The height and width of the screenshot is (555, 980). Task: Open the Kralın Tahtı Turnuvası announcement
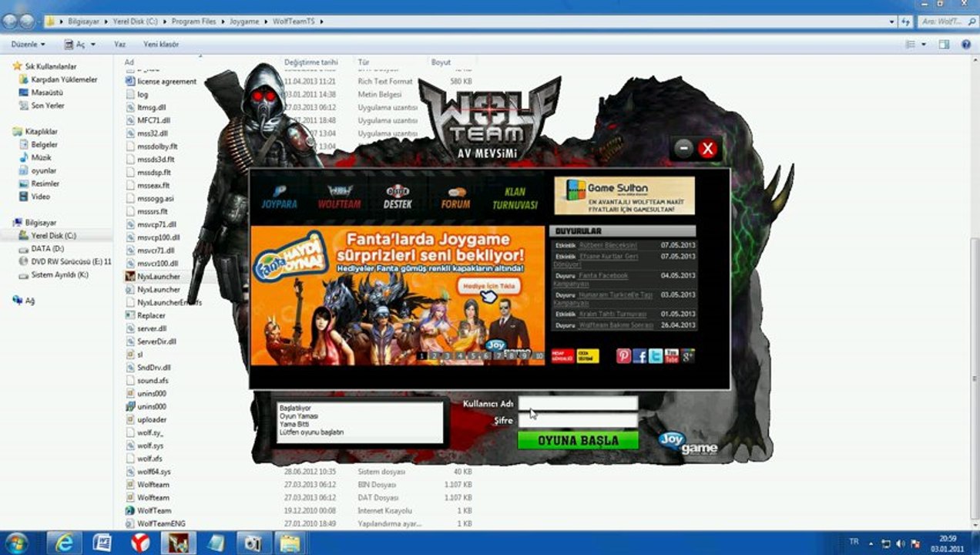[613, 314]
